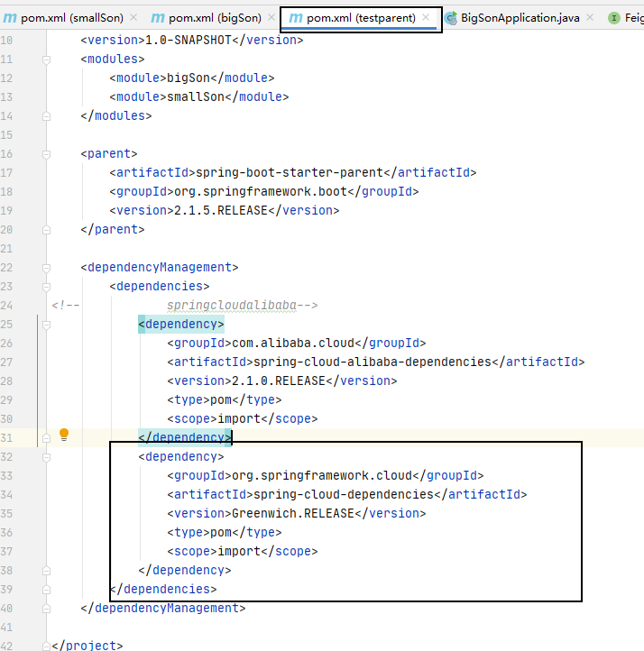644x651 pixels.
Task: Click line number 35 in gutter
Action: coord(6,514)
